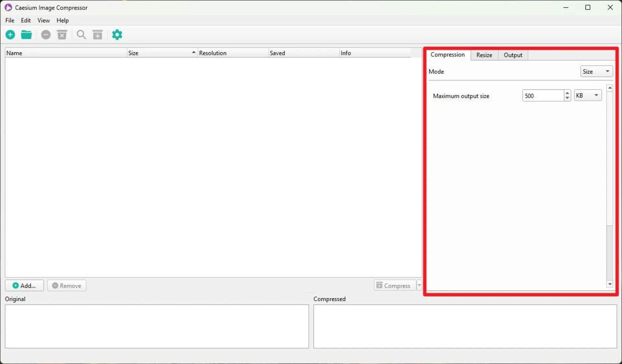Image resolution: width=622 pixels, height=364 pixels.
Task: Switch to the Output tab
Action: (x=513, y=55)
